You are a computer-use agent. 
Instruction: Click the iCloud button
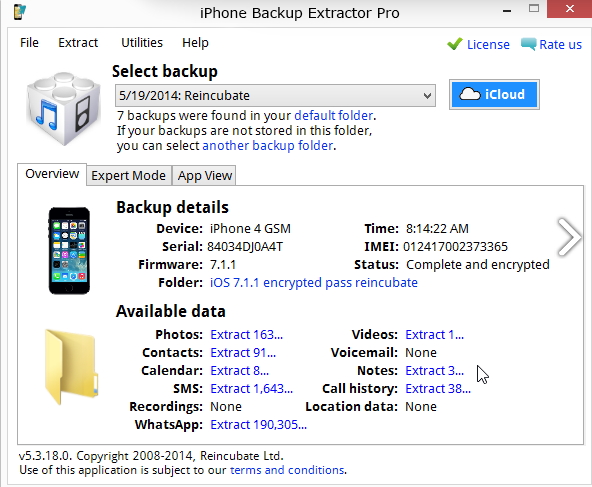pyautogui.click(x=494, y=94)
